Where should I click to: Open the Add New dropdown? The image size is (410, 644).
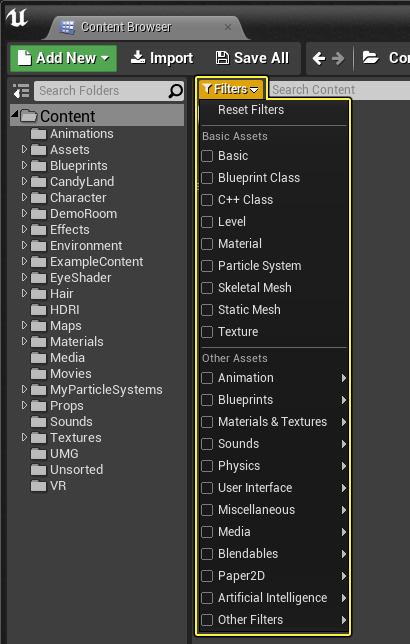point(64,58)
